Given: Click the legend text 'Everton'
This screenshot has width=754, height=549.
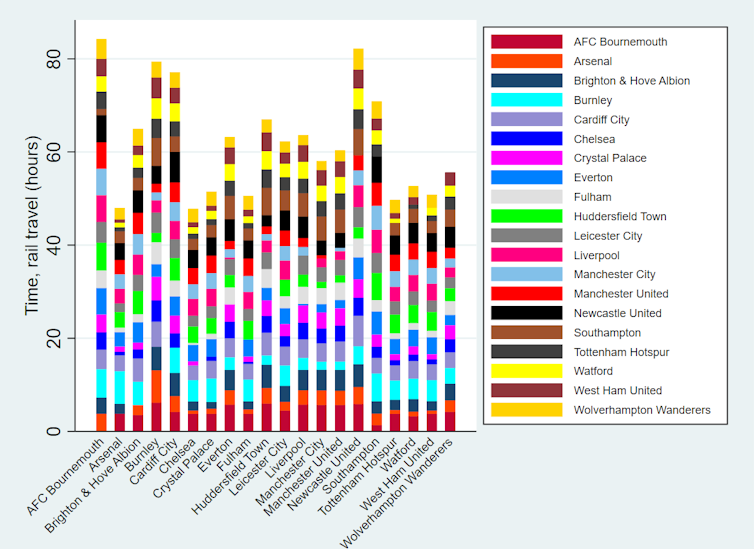Looking at the screenshot, I should pos(593,177).
